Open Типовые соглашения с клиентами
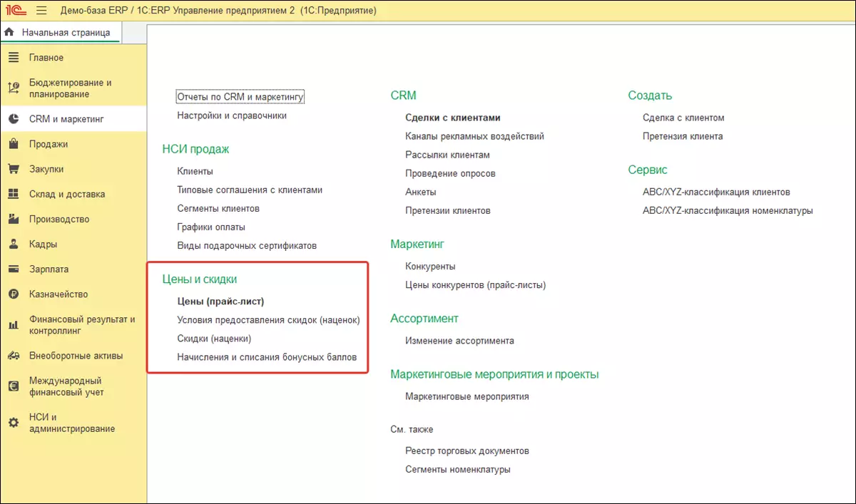This screenshot has width=856, height=504. 250,190
